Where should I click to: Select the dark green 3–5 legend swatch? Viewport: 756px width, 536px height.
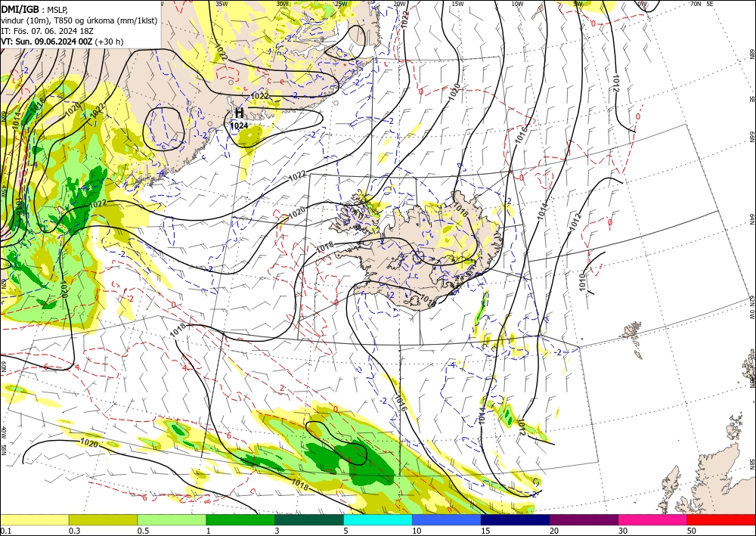tap(309, 519)
